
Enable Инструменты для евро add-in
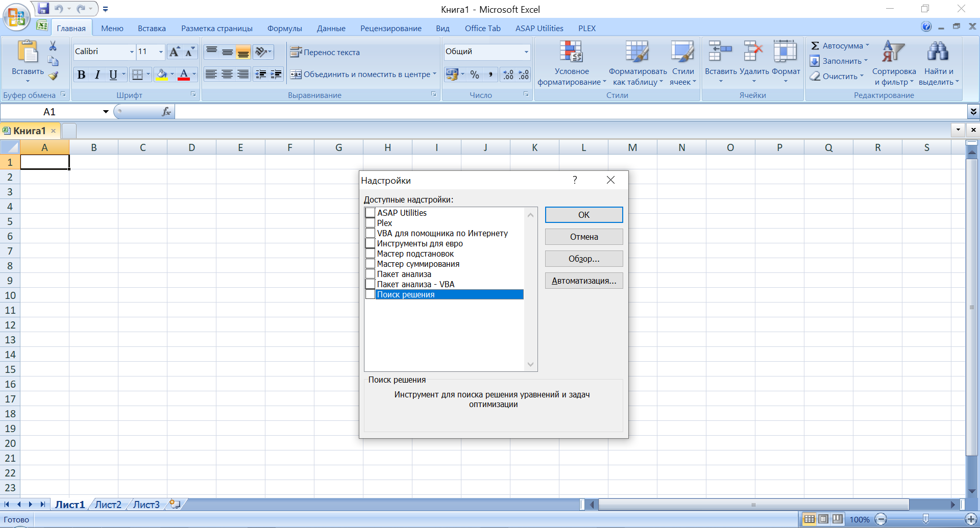pyautogui.click(x=370, y=243)
